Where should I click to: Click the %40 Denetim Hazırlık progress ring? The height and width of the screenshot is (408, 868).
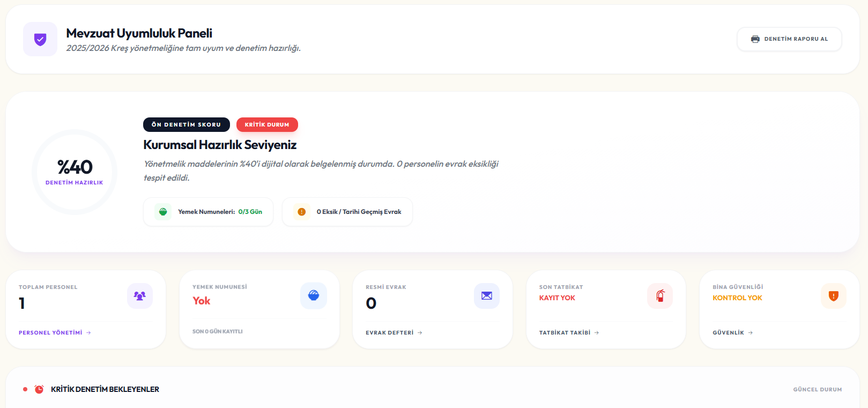click(x=75, y=172)
